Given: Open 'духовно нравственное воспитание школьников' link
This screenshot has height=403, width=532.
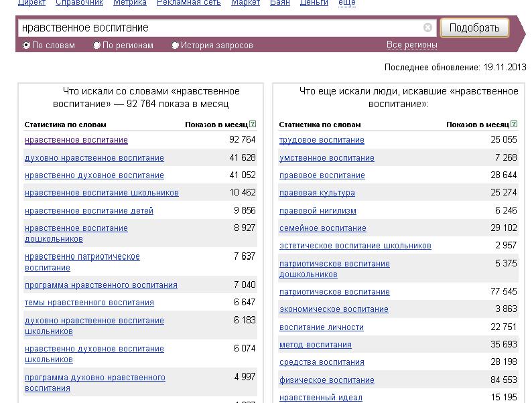Looking at the screenshot, I should pyautogui.click(x=94, y=326).
